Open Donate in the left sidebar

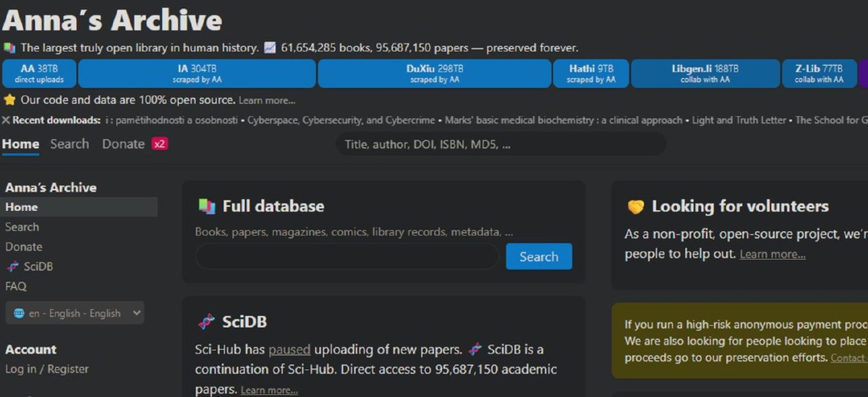24,247
